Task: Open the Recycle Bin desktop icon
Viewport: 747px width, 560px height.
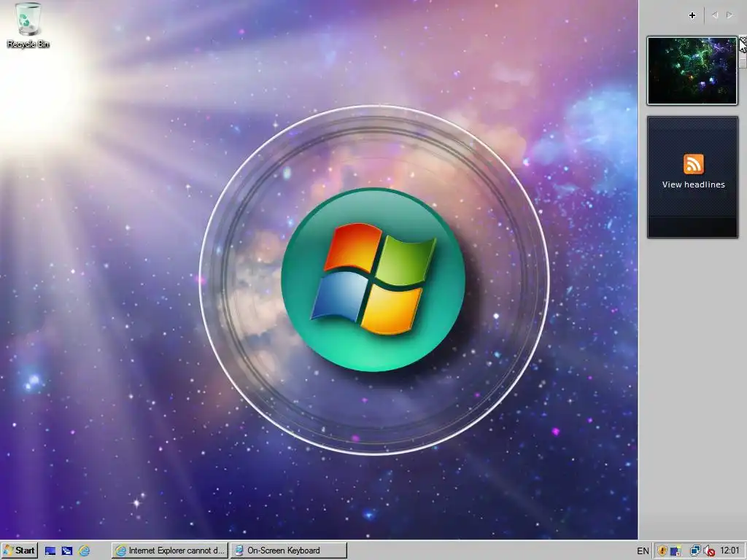Action: coord(28,26)
